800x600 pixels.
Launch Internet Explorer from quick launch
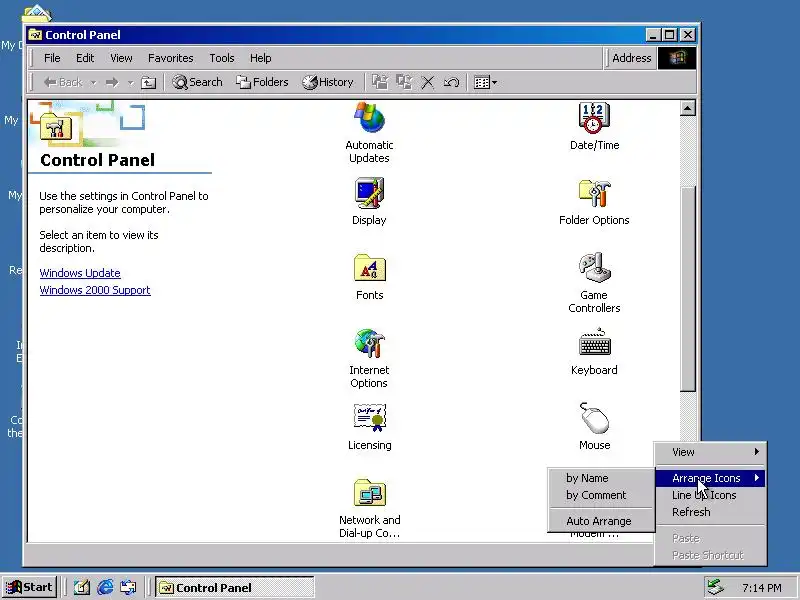tap(105, 587)
